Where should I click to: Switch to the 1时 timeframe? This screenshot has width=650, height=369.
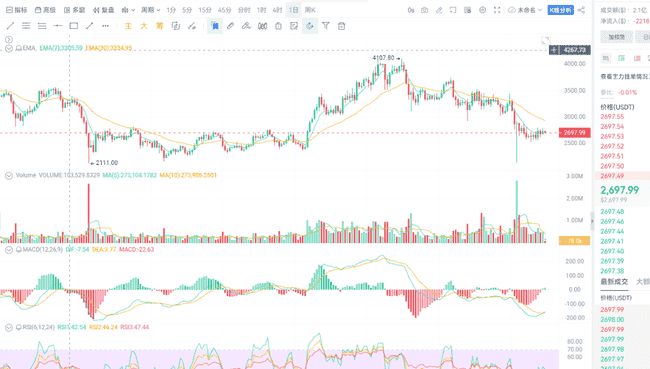tap(262, 10)
